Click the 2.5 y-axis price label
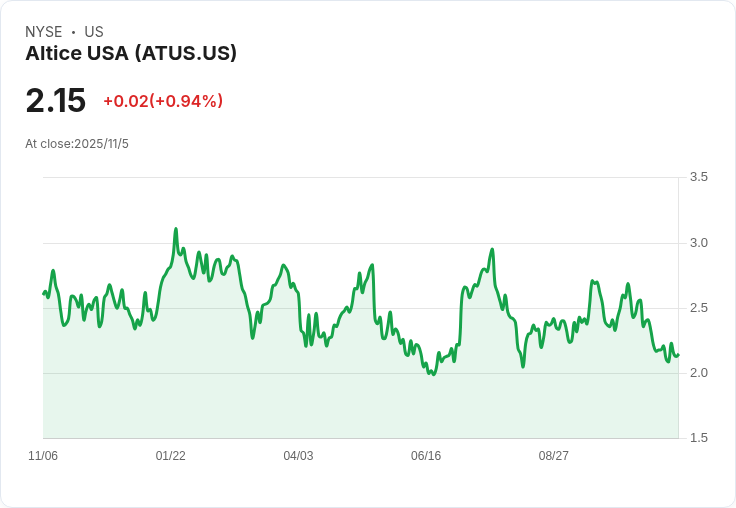Image resolution: width=736 pixels, height=508 pixels. [698, 308]
